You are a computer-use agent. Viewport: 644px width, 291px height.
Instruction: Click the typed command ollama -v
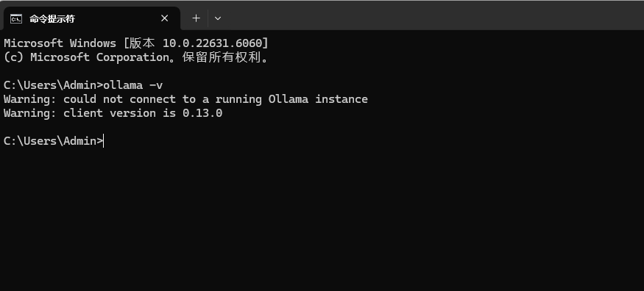[x=133, y=85]
